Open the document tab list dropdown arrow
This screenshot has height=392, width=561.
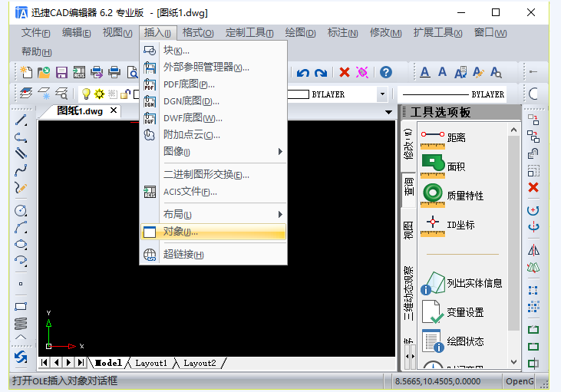(x=388, y=112)
